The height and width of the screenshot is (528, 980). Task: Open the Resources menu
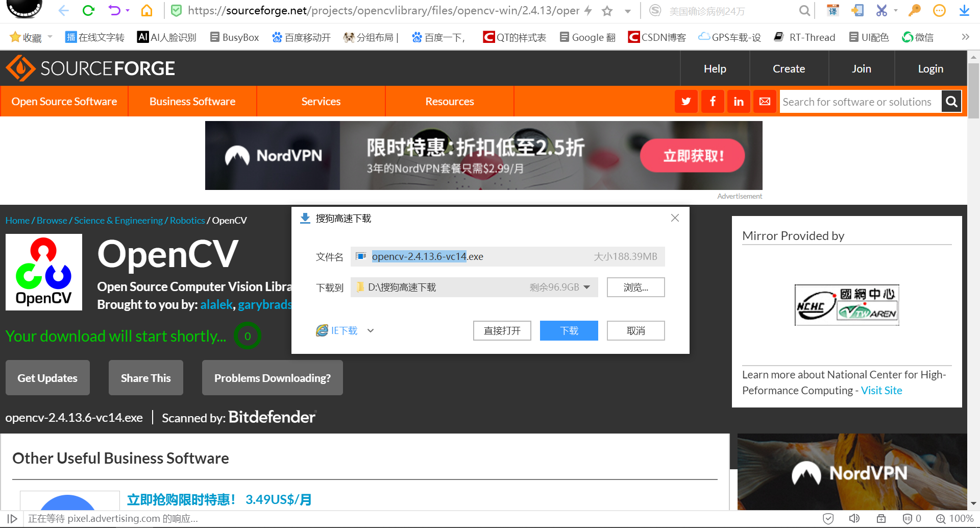point(450,102)
